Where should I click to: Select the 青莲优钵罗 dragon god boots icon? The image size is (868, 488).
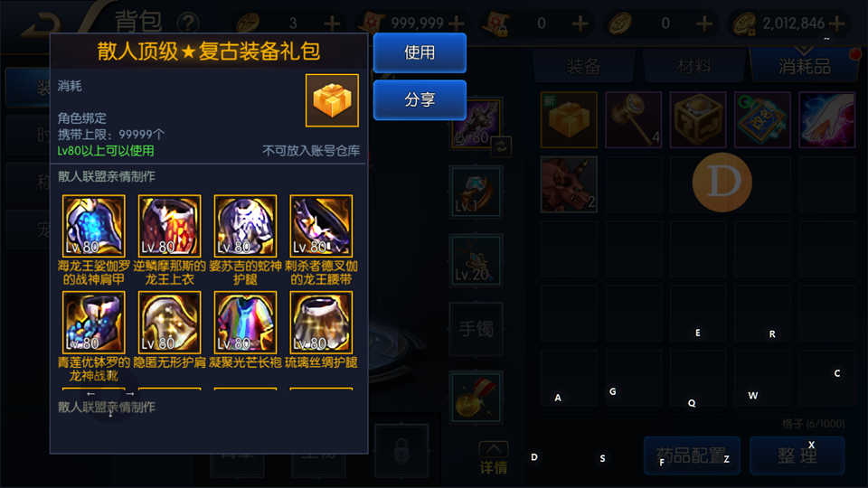pyautogui.click(x=93, y=323)
